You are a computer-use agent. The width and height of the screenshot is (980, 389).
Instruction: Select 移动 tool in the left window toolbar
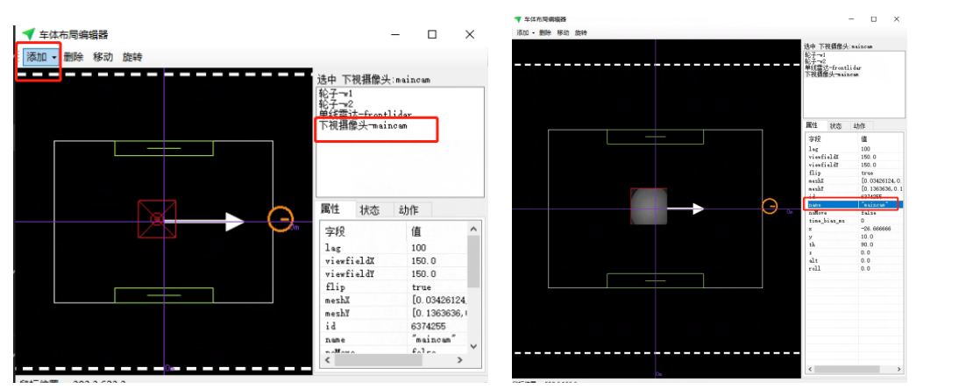[103, 57]
